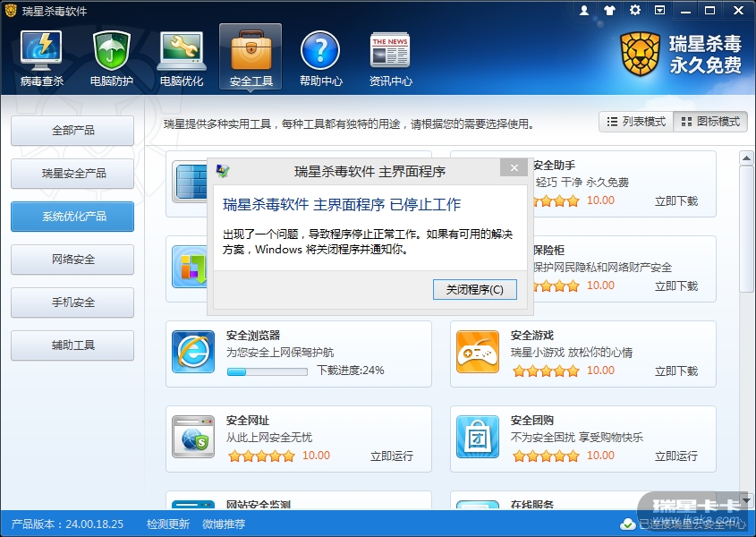Image resolution: width=756 pixels, height=537 pixels.
Task: Click the 安全游戏 gamepad icon
Action: (x=478, y=352)
